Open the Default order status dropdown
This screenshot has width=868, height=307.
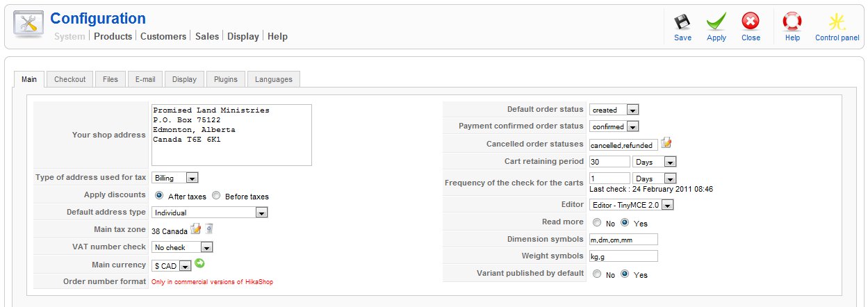click(614, 110)
